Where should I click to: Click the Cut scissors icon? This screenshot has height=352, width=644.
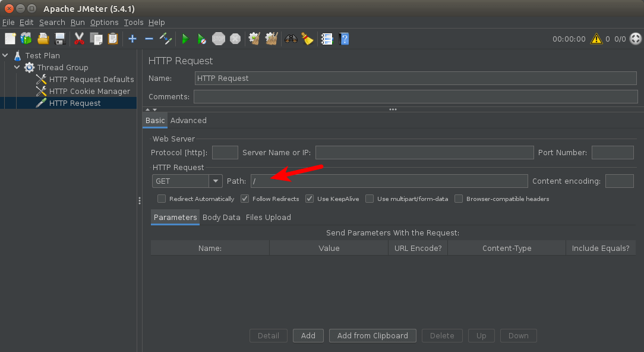[79, 39]
